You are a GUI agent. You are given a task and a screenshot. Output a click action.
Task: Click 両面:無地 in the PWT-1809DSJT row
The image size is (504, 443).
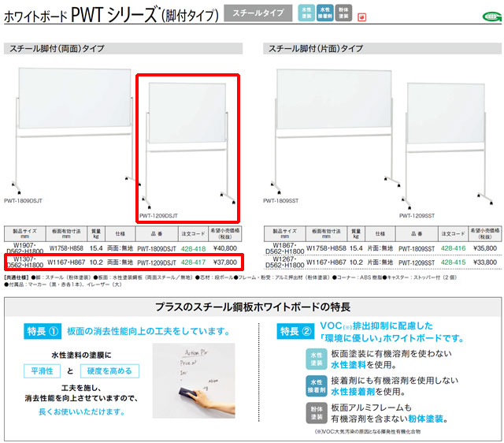point(120,248)
